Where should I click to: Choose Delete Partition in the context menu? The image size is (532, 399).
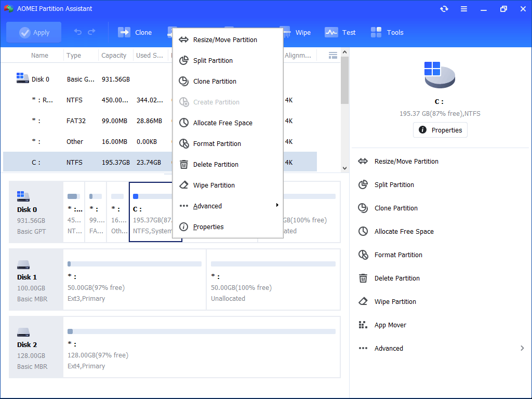tap(228, 164)
